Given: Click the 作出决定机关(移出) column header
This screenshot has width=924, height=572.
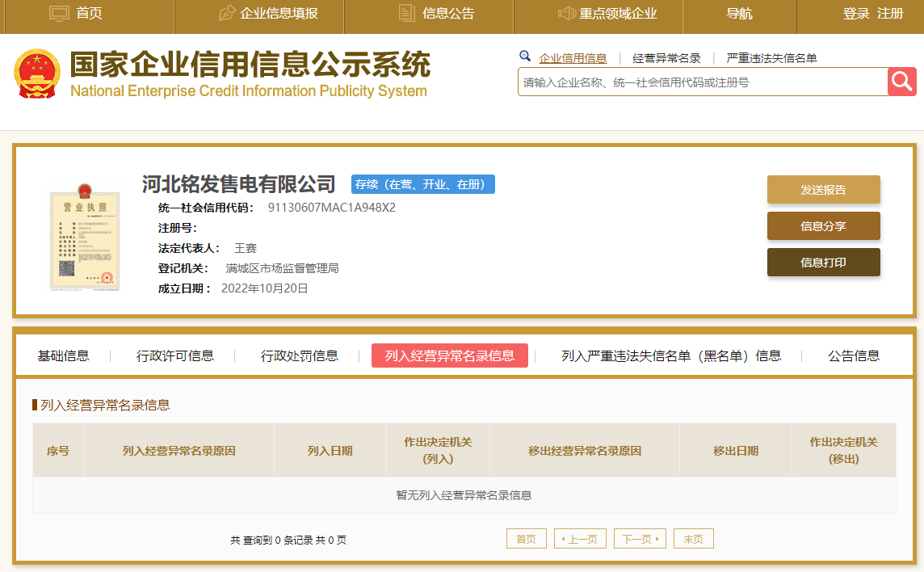Looking at the screenshot, I should coord(844,451).
